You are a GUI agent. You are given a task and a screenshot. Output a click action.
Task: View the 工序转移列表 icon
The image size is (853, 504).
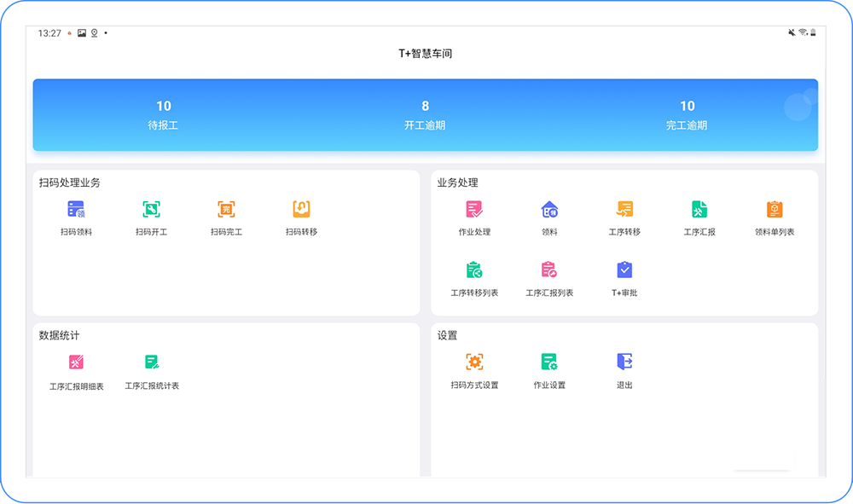point(474,271)
